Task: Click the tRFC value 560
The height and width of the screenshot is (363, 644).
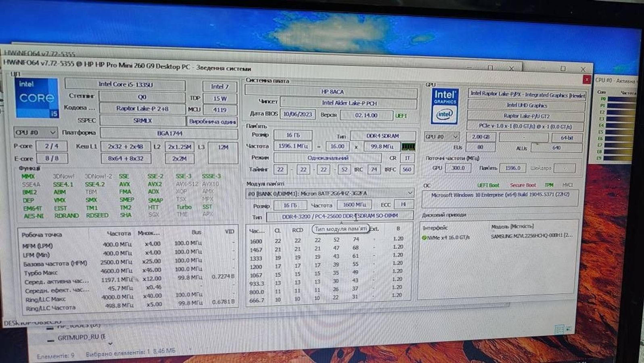Action: click(x=407, y=169)
